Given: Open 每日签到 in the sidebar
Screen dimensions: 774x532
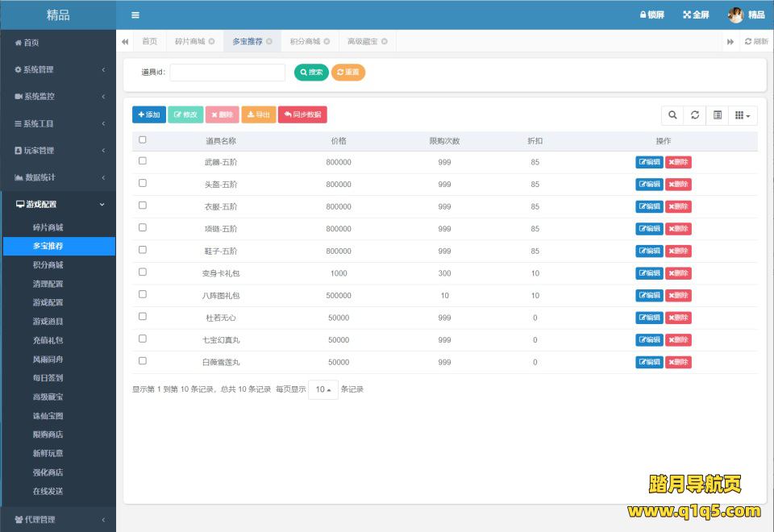Looking at the screenshot, I should [x=48, y=377].
